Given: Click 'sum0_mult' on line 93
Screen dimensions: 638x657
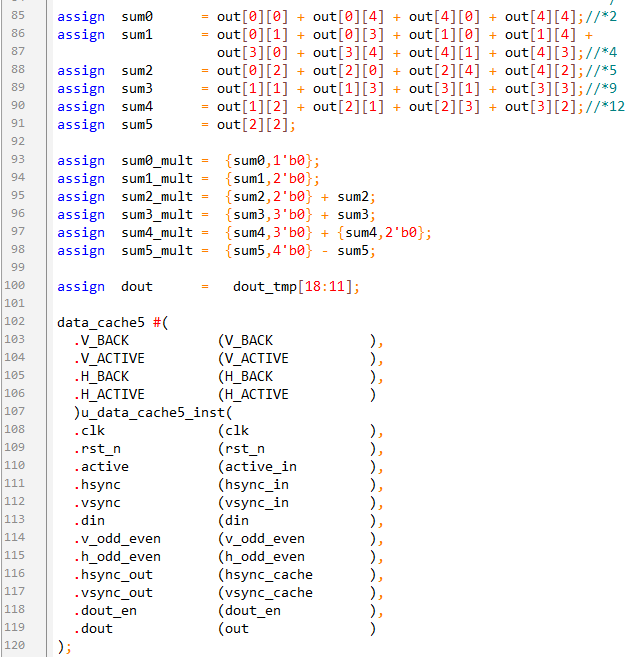Looking at the screenshot, I should coord(157,161).
